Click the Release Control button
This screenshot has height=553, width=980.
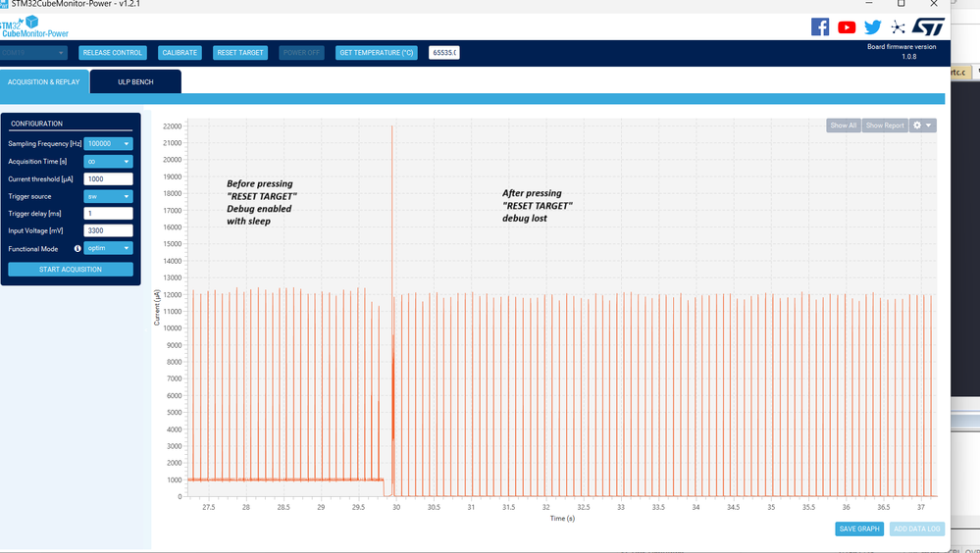[x=113, y=53]
